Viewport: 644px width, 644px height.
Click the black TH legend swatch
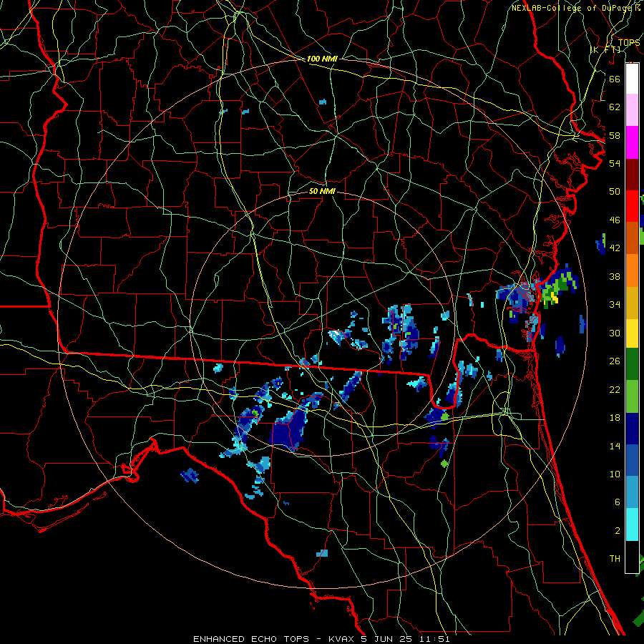pyautogui.click(x=632, y=557)
